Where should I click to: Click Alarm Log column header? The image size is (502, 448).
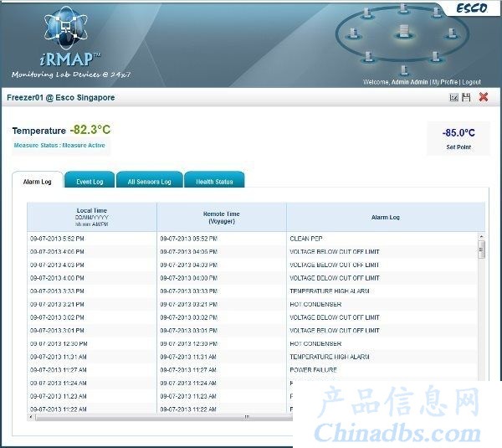click(386, 217)
